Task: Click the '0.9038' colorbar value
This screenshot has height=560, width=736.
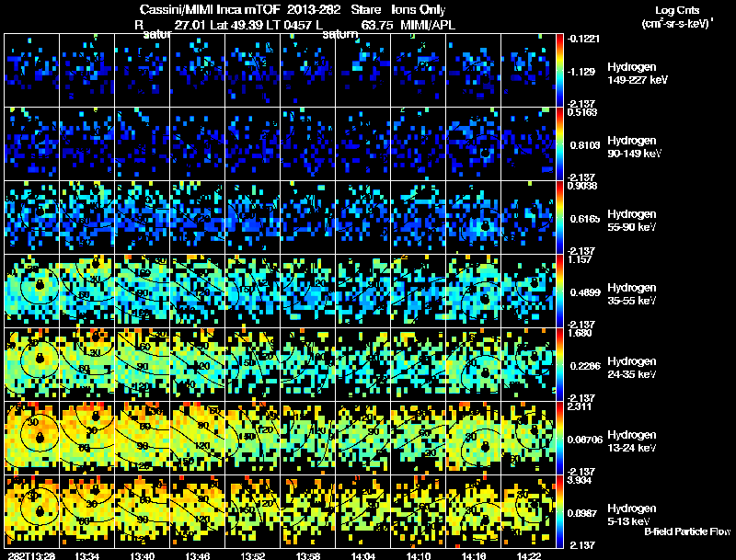Action: [582, 186]
